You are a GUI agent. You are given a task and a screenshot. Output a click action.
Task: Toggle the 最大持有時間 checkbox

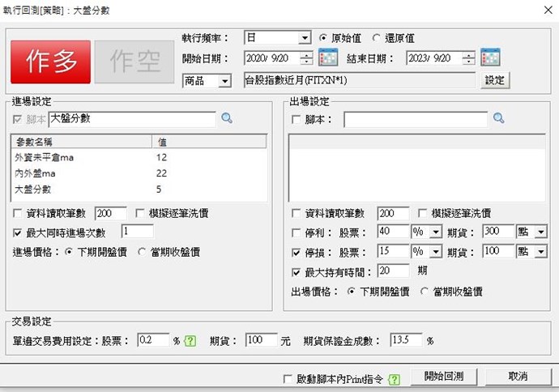tap(297, 271)
